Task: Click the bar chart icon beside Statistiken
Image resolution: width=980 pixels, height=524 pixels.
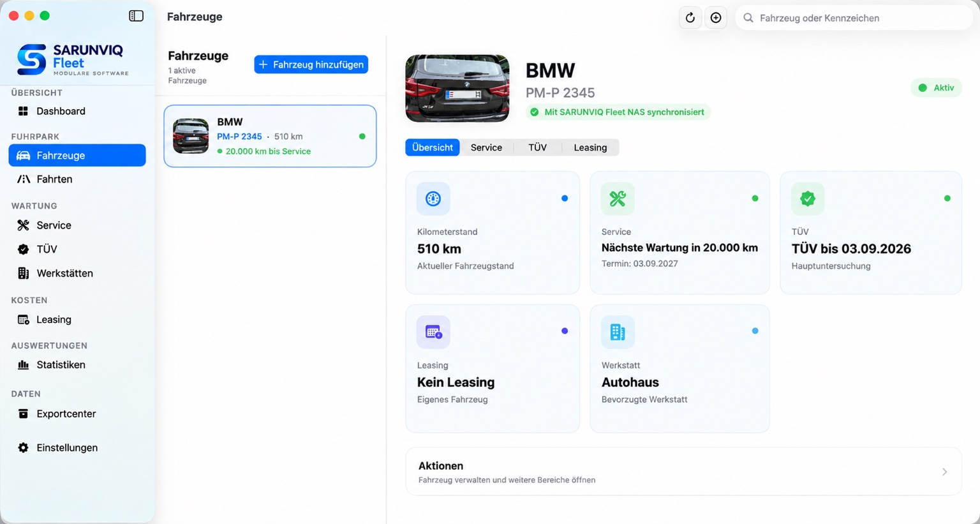Action: 23,365
